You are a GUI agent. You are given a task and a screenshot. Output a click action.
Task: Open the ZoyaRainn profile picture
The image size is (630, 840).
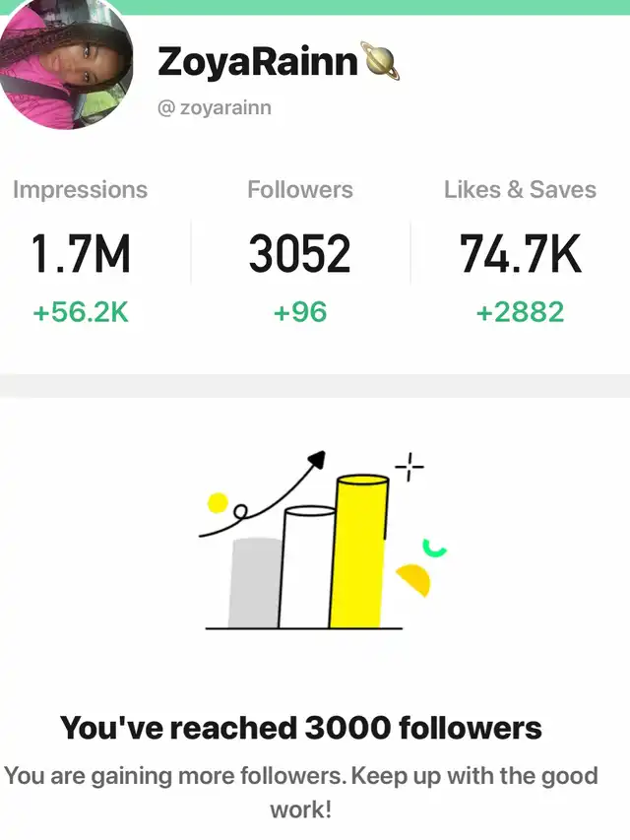tap(65, 65)
